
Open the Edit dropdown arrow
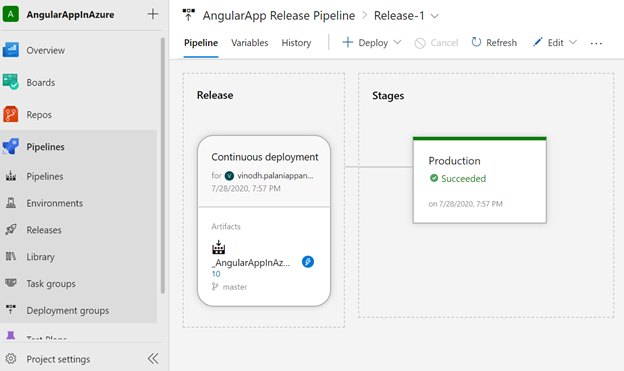click(573, 42)
